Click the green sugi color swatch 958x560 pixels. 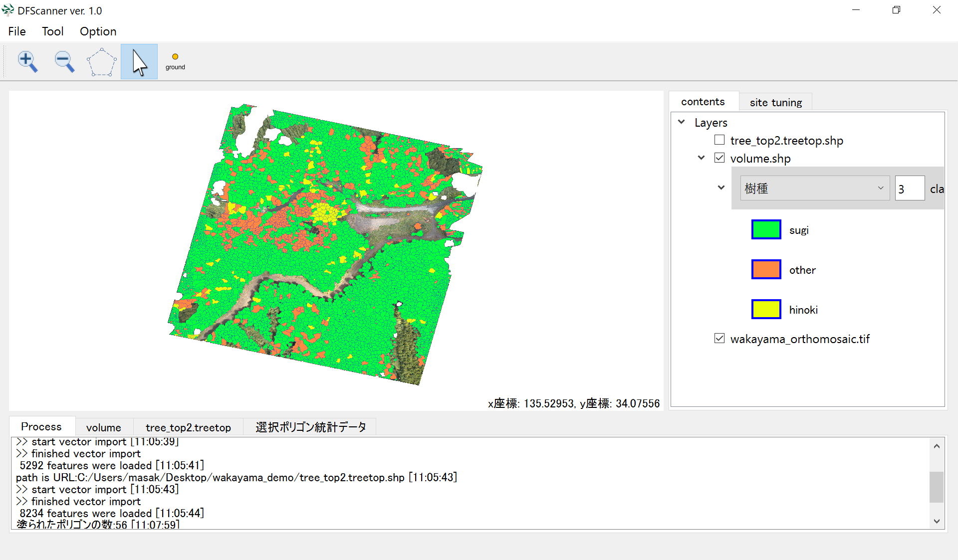[766, 230]
